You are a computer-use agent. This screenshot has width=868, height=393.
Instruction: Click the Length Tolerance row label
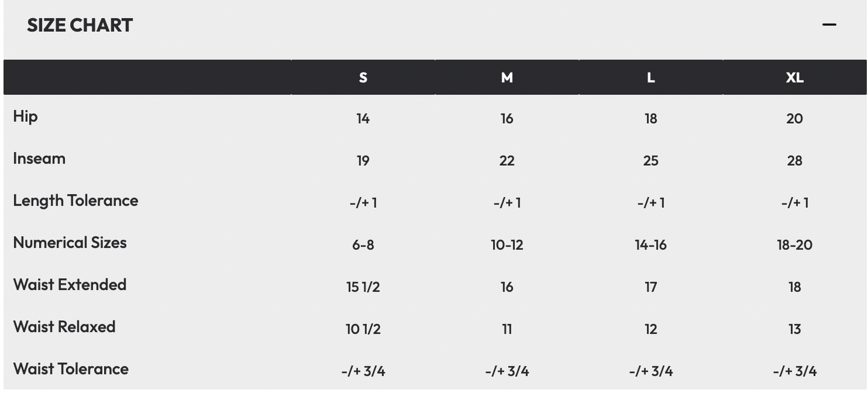point(76,201)
